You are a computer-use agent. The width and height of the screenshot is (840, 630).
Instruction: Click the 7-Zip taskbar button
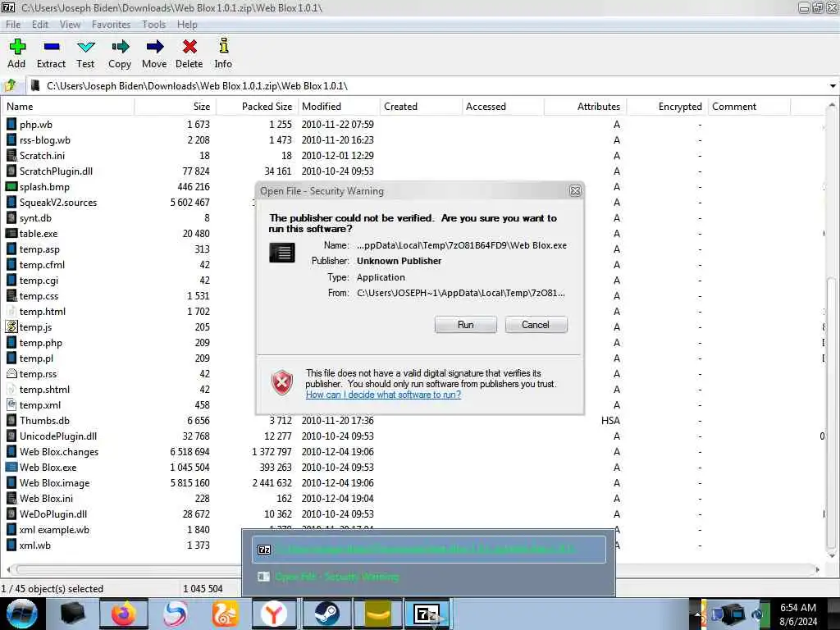pyautogui.click(x=427, y=614)
